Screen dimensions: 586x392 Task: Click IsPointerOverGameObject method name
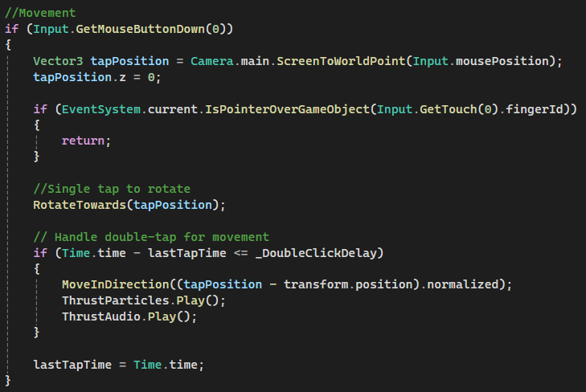click(287, 109)
